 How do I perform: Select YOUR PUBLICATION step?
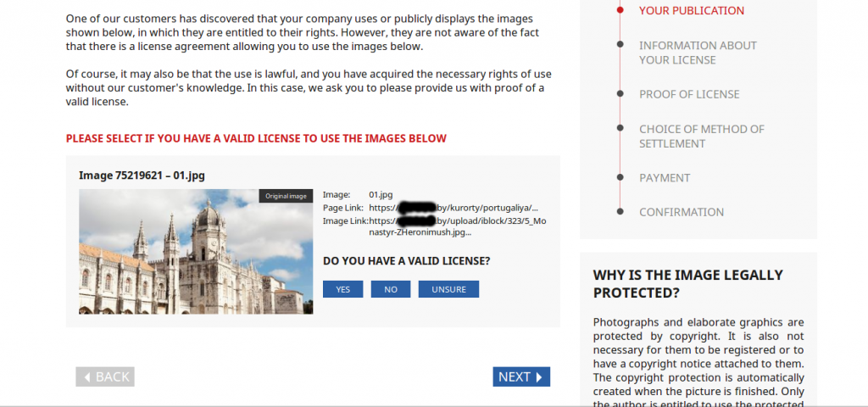[x=692, y=10]
